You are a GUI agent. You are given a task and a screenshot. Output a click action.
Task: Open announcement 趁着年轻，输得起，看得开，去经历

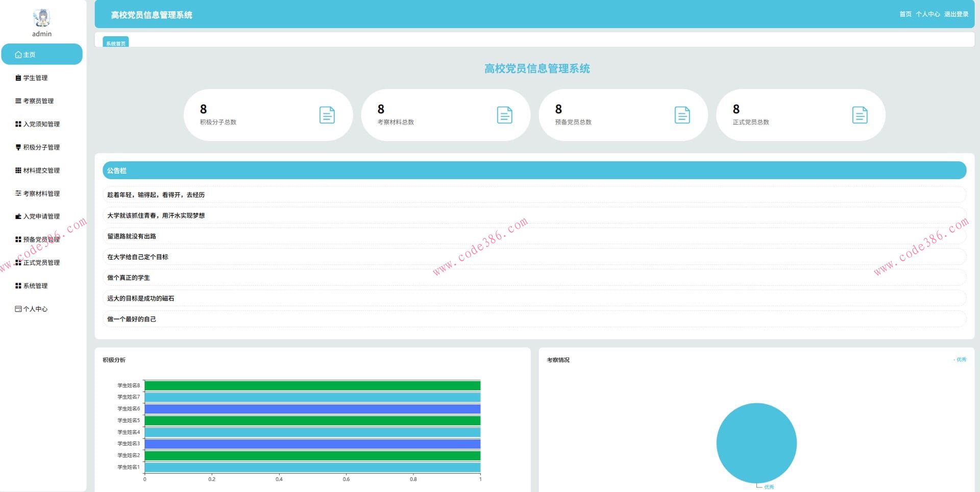[534, 194]
